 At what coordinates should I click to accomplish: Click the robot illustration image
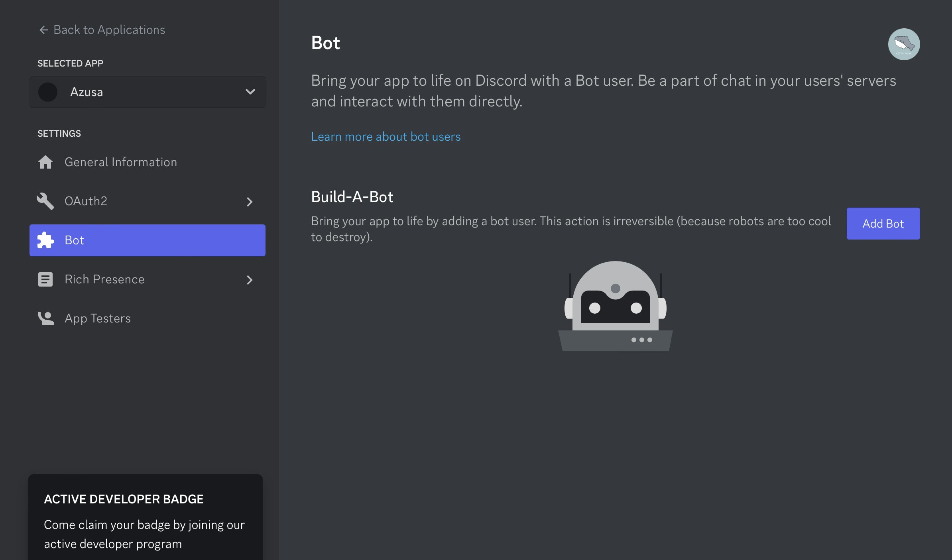click(615, 306)
